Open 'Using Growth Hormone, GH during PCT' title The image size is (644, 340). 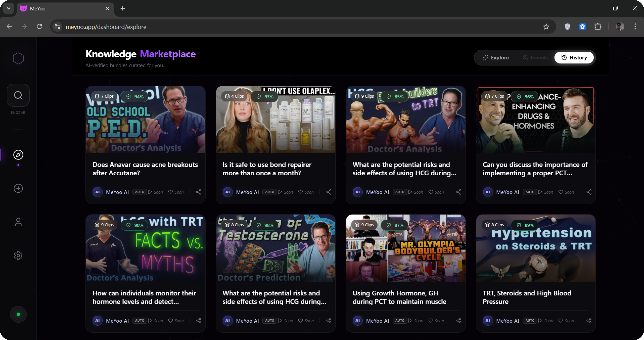(x=399, y=297)
